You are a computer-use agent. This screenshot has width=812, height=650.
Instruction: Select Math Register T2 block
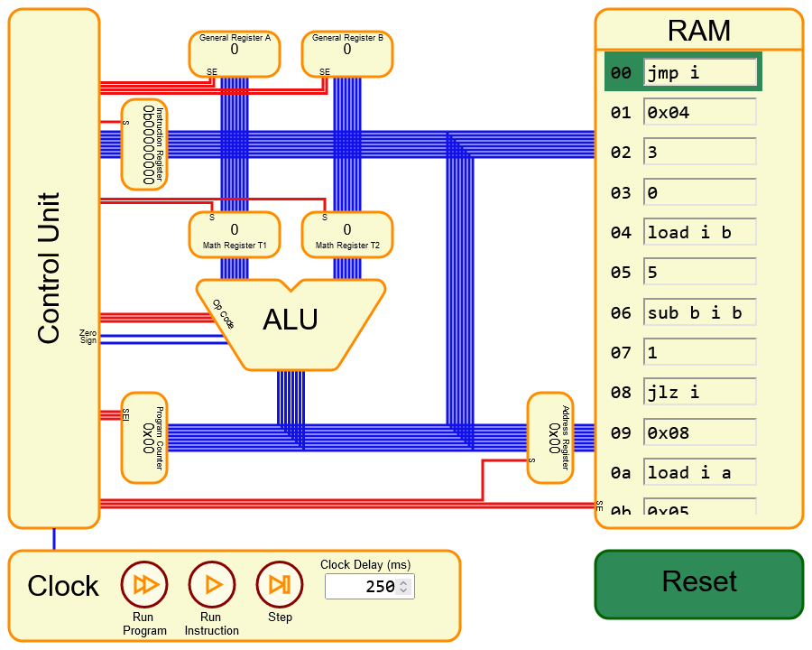(347, 235)
